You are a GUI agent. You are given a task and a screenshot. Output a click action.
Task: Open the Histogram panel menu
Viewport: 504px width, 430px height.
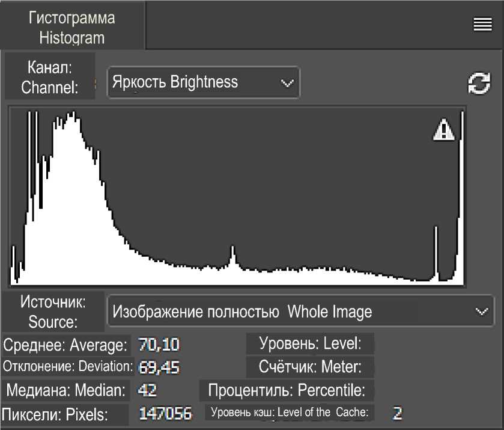point(482,24)
